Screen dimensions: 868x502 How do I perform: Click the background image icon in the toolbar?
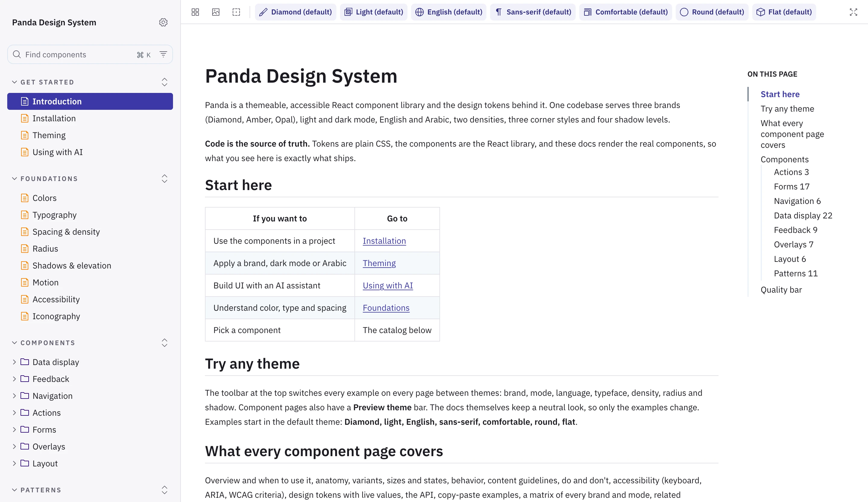pos(215,12)
